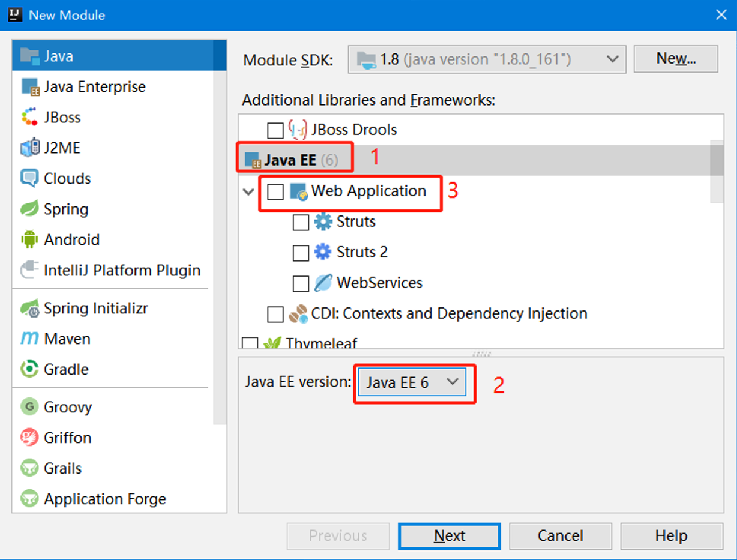Click the Cancel button

(561, 536)
